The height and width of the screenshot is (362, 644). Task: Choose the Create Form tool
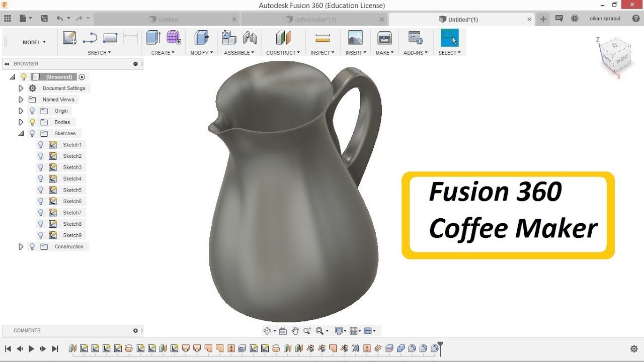tap(174, 38)
